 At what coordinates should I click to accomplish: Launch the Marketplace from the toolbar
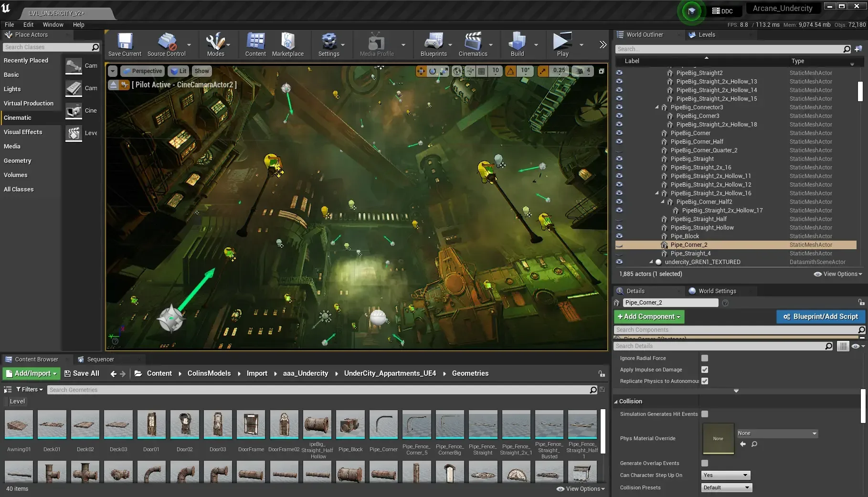(x=288, y=45)
